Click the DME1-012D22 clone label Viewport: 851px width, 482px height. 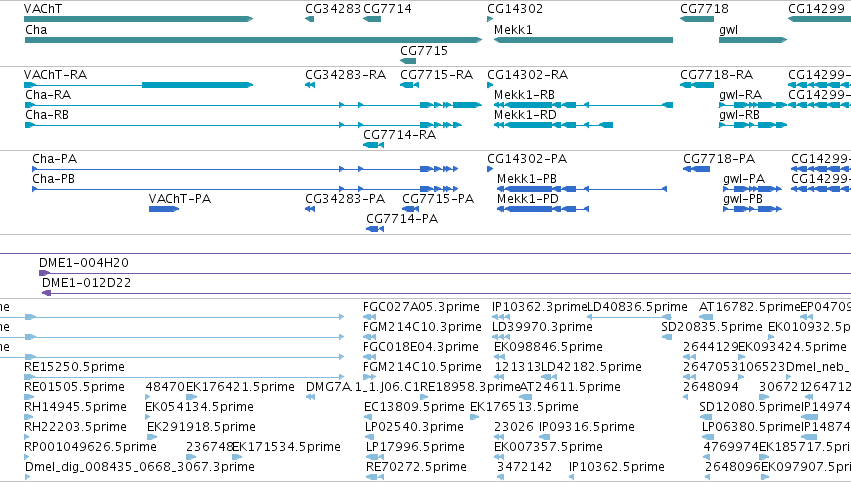[x=86, y=283]
